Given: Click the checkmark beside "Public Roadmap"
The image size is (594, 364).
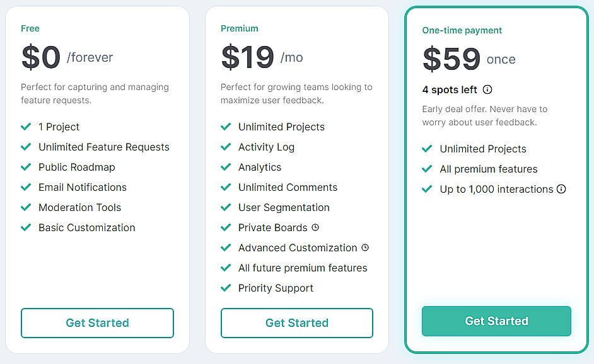Looking at the screenshot, I should pyautogui.click(x=26, y=167).
